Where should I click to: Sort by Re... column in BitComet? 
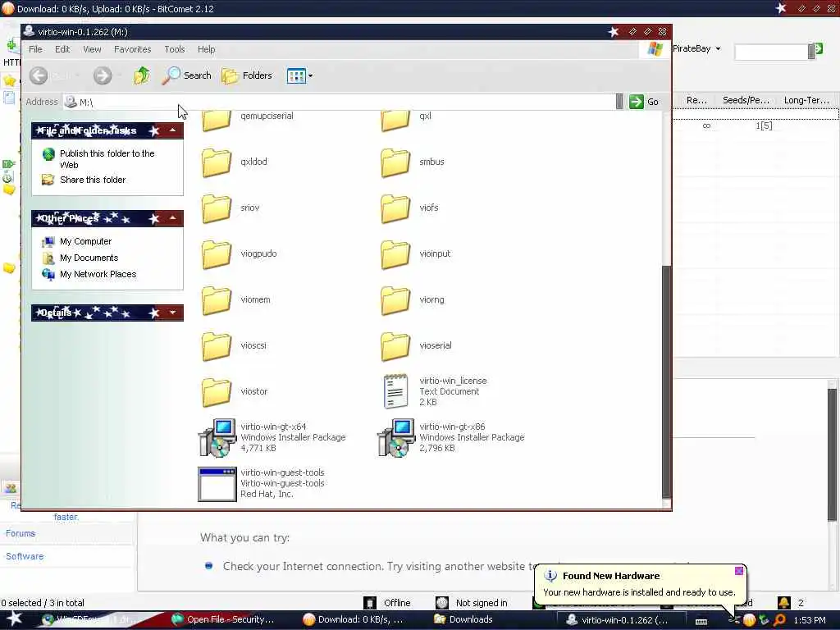[x=696, y=100]
